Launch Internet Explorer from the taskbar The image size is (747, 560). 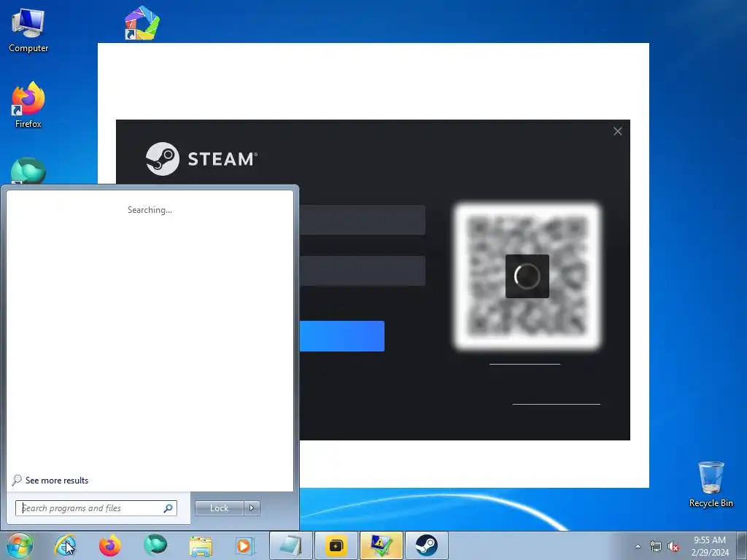pos(65,545)
